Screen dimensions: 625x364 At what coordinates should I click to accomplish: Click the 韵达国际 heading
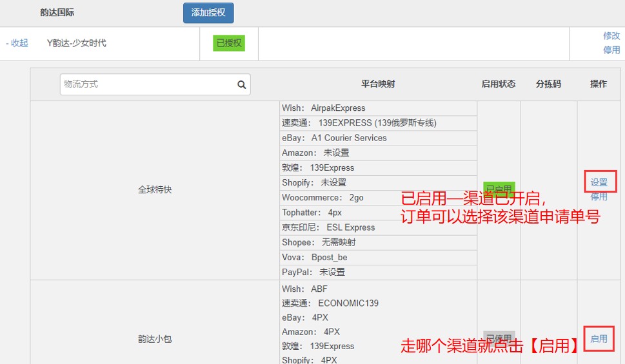pos(57,13)
